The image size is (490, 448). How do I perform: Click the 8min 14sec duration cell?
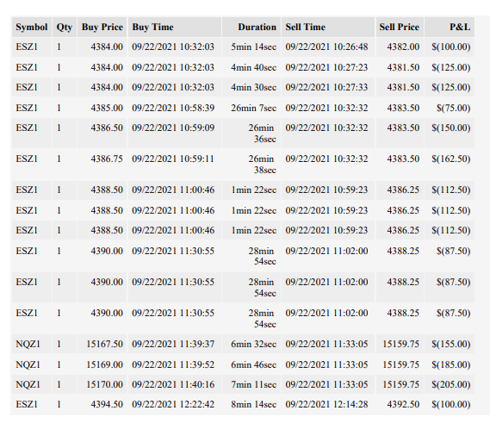point(251,405)
